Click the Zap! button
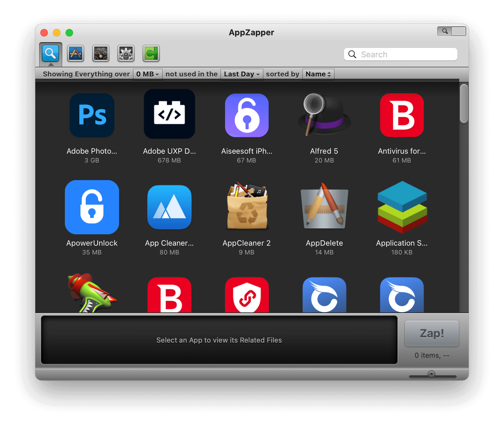 click(432, 333)
